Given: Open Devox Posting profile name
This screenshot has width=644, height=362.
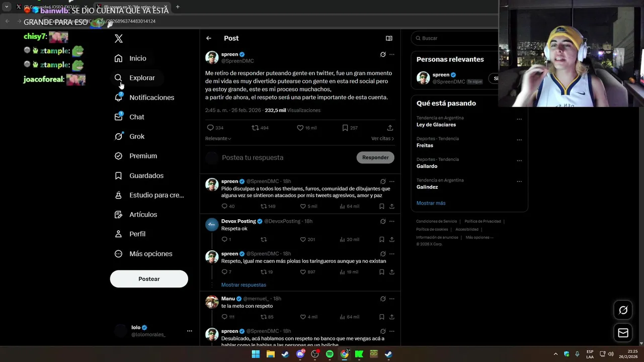Looking at the screenshot, I should [x=238, y=221].
